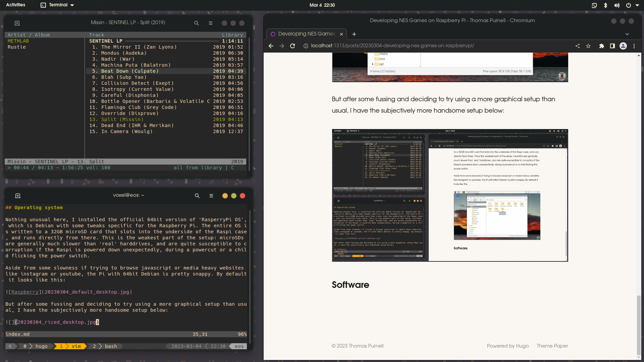Open the Powered by Hugo footer link
The height and width of the screenshot is (362, 644).
point(508,346)
